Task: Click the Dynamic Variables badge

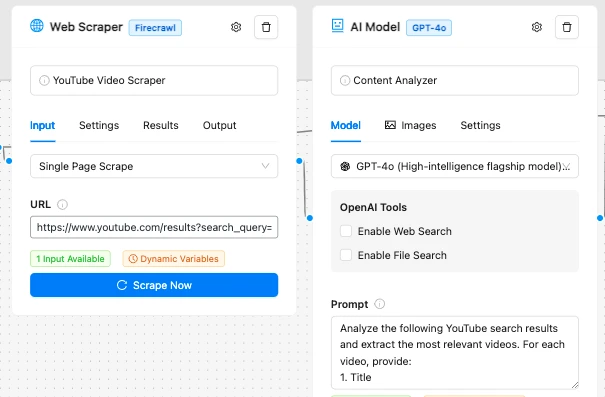Action: click(x=174, y=258)
